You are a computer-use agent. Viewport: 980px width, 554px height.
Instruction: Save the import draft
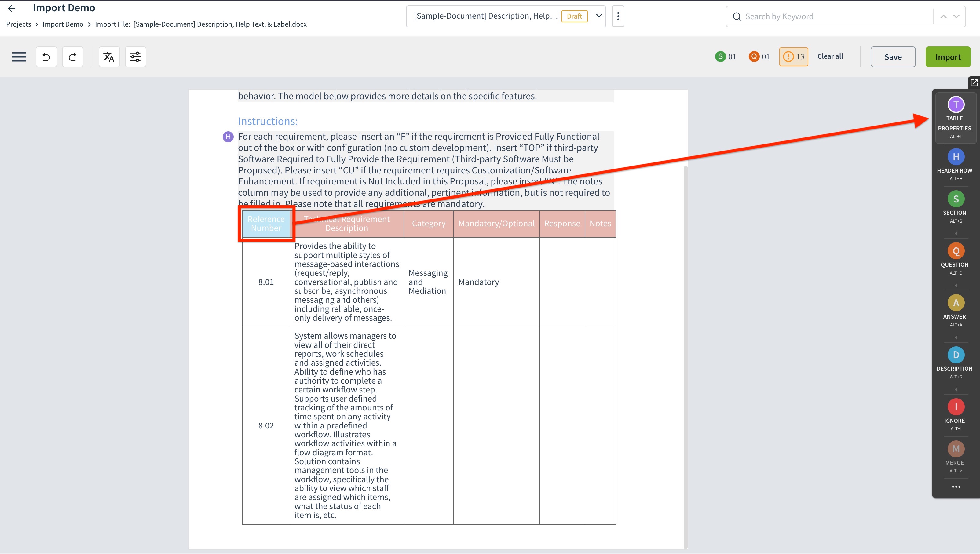[x=893, y=57]
